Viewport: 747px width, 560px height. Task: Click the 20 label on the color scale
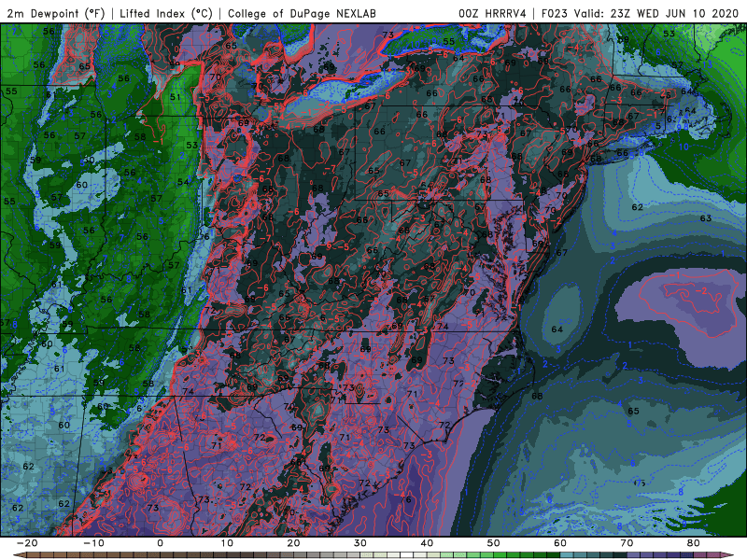pyautogui.click(x=293, y=543)
